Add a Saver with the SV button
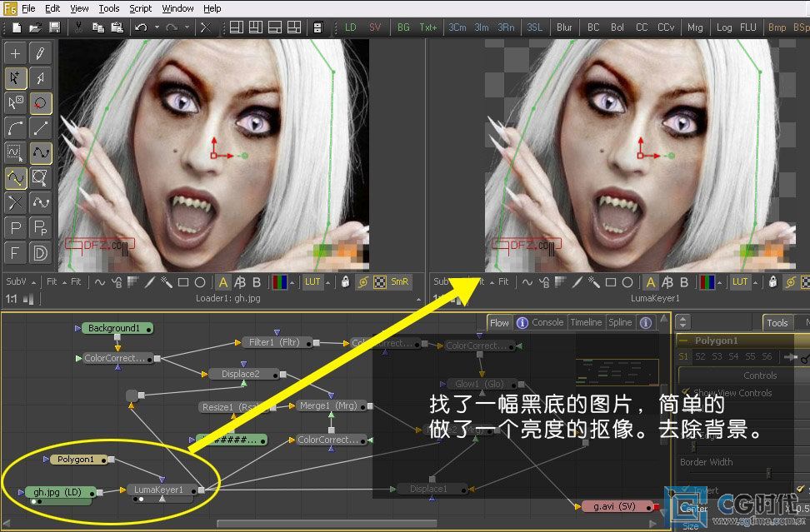 coord(375,27)
